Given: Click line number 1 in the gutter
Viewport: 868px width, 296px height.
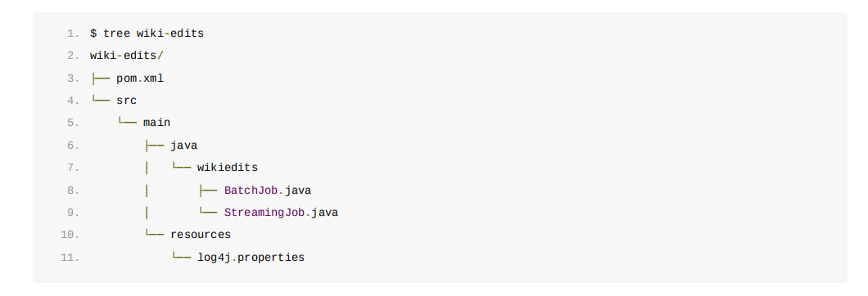Looking at the screenshot, I should click(73, 34).
